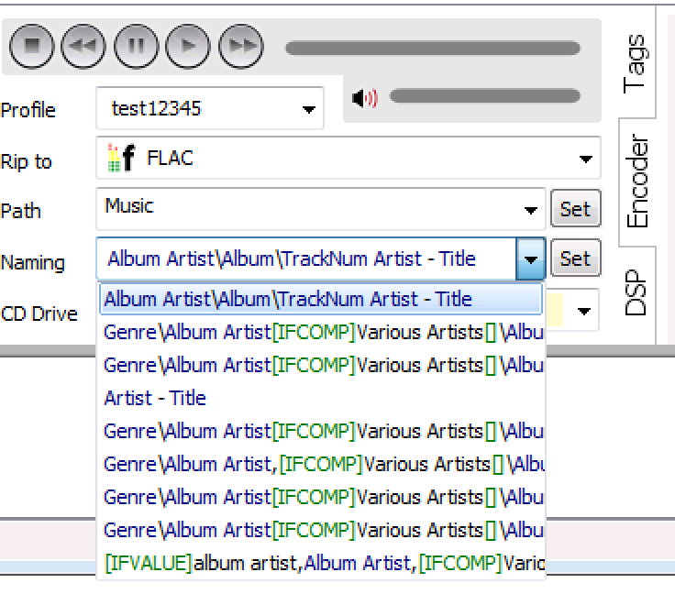Viewport: 675px width, 616px height.
Task: Pause the CD playback
Action: coord(136,47)
